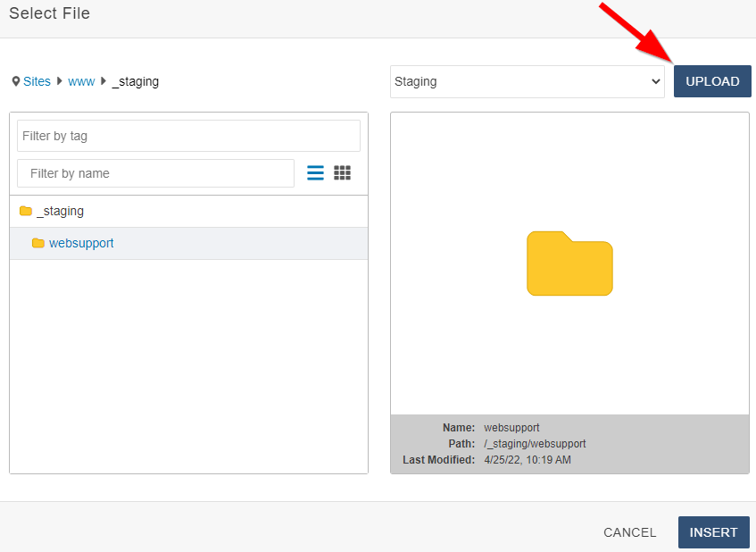
Task: Go to www breadcrumb link
Action: (81, 81)
